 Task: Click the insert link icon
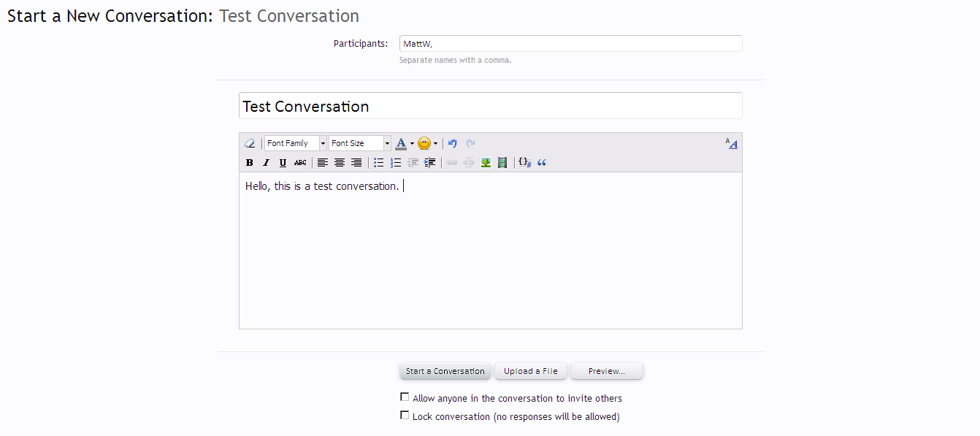point(452,162)
